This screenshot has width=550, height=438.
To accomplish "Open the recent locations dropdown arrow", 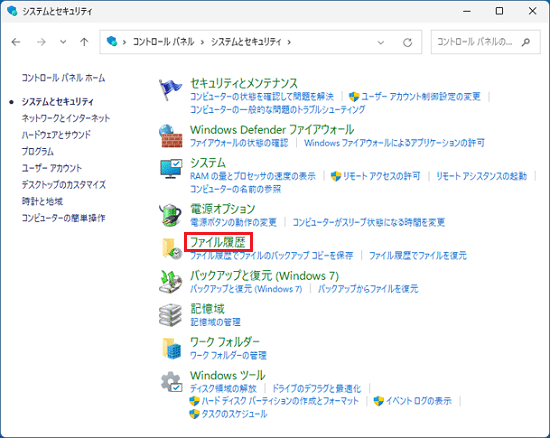I will tap(63, 42).
